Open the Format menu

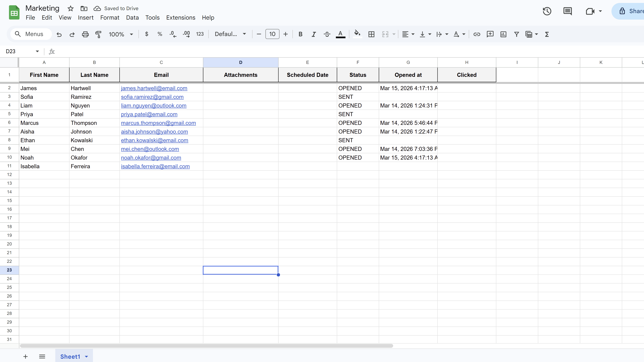tap(110, 18)
